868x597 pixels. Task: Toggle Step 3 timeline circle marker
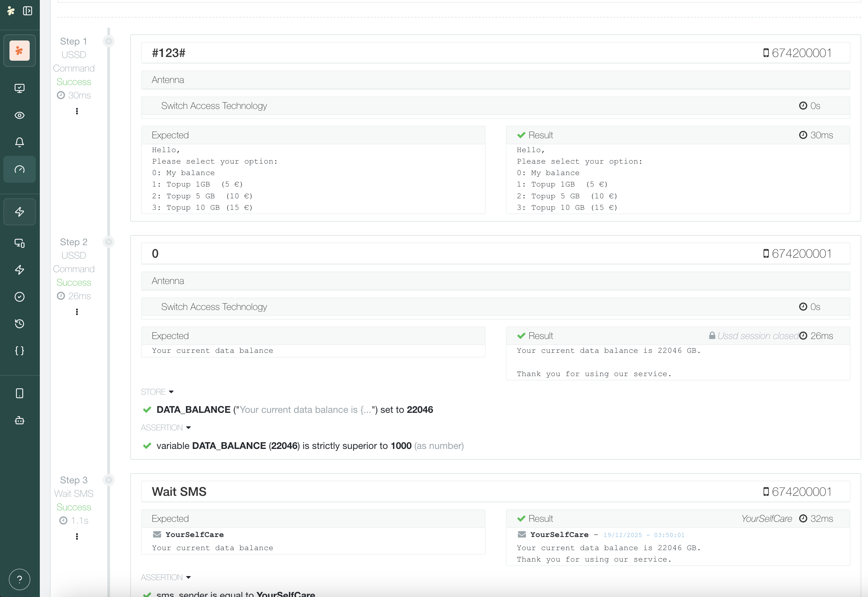pos(109,480)
